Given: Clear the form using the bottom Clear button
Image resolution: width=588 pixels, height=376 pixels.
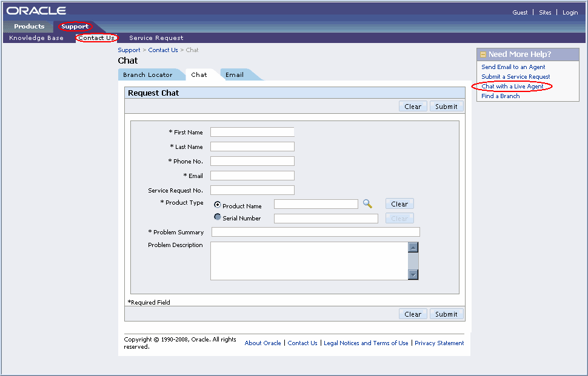Looking at the screenshot, I should 413,314.
